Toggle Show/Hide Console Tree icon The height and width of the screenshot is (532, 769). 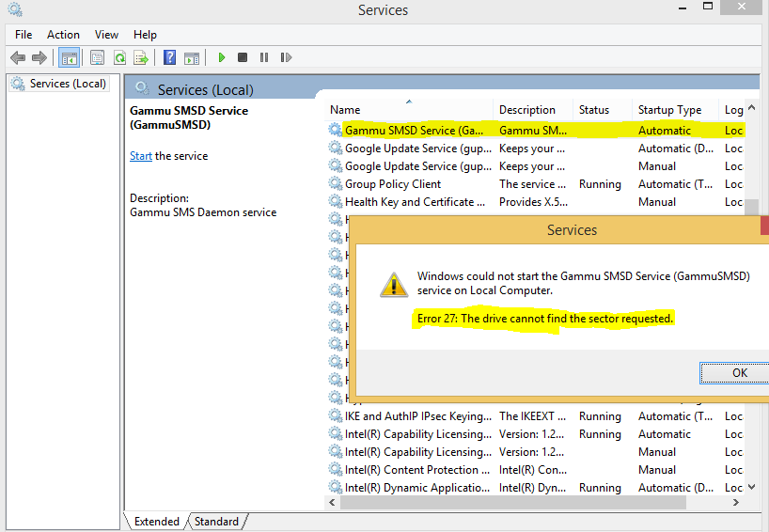point(69,58)
